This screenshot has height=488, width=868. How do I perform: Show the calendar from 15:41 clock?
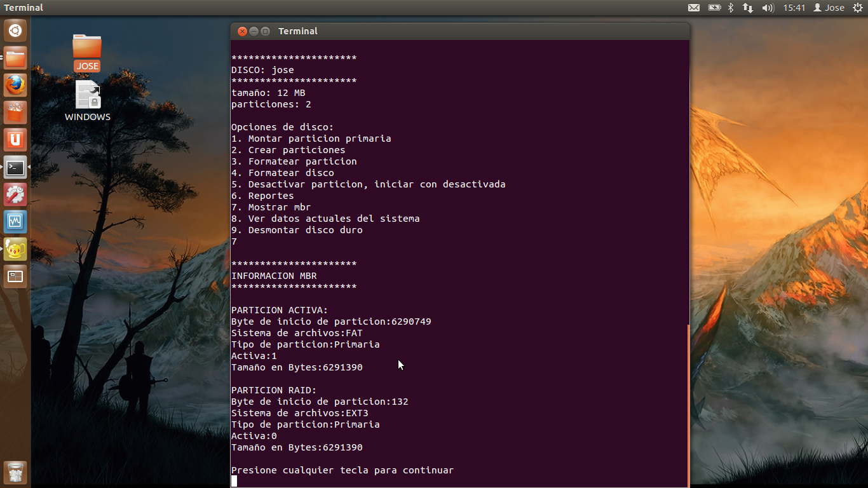tap(794, 8)
